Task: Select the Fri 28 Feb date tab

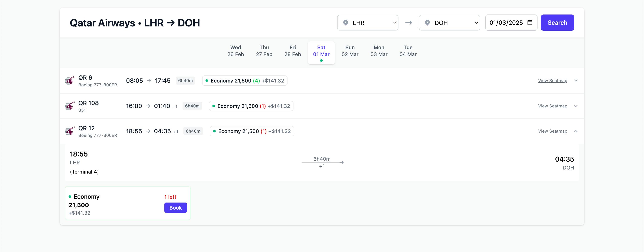Action: 292,51
